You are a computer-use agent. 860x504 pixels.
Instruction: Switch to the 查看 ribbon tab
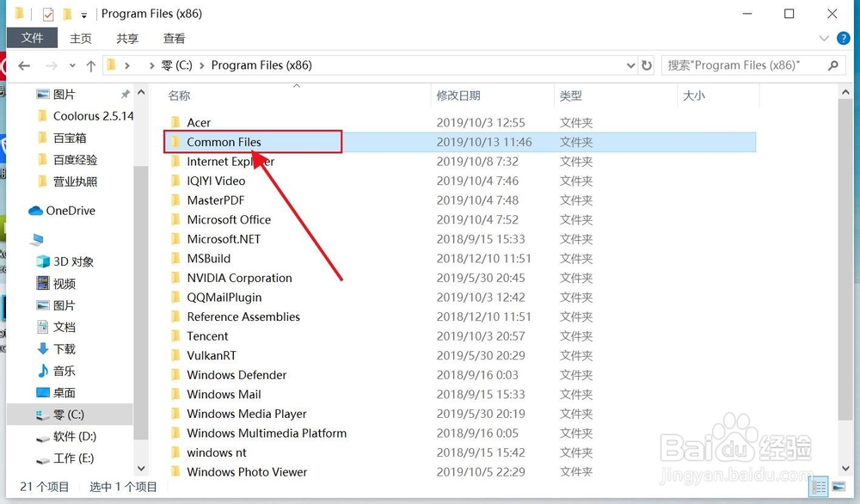[x=174, y=39]
